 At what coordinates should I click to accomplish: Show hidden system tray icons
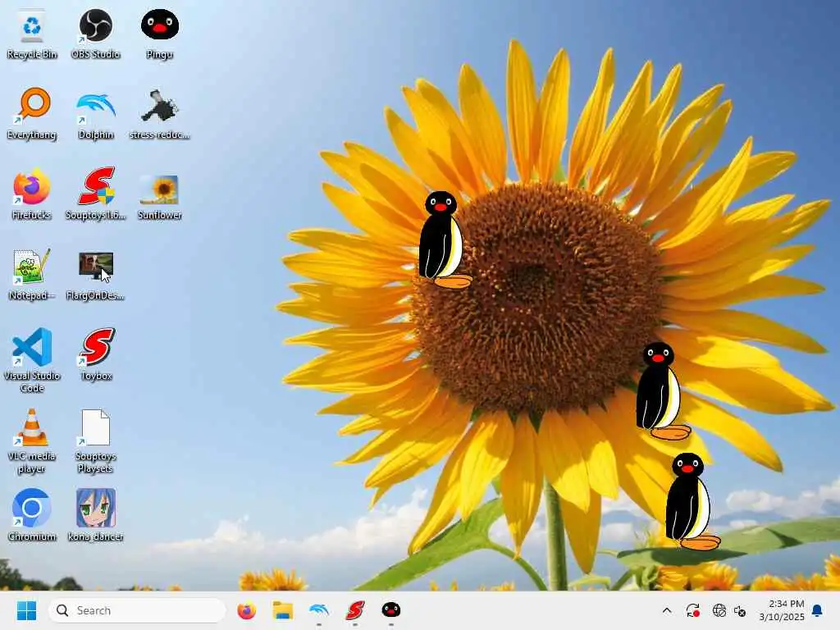[667, 610]
